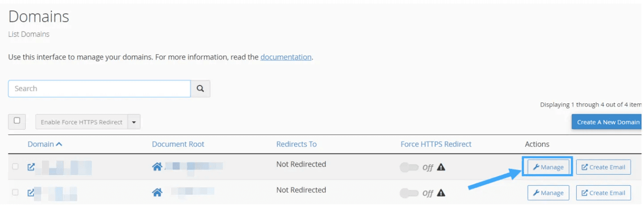Sort by Force HTTPS Redirect column header
The image size is (644, 205).
coord(436,144)
